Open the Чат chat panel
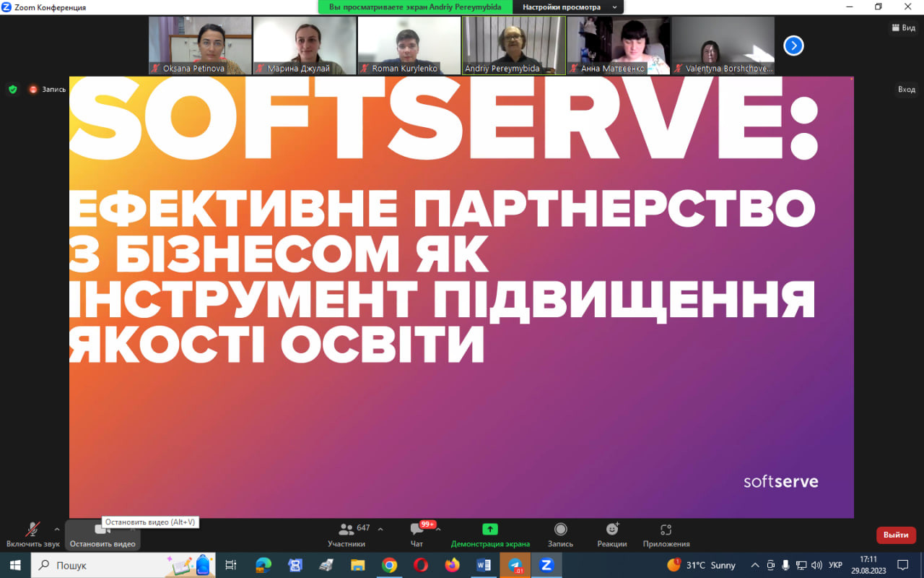 (x=417, y=535)
